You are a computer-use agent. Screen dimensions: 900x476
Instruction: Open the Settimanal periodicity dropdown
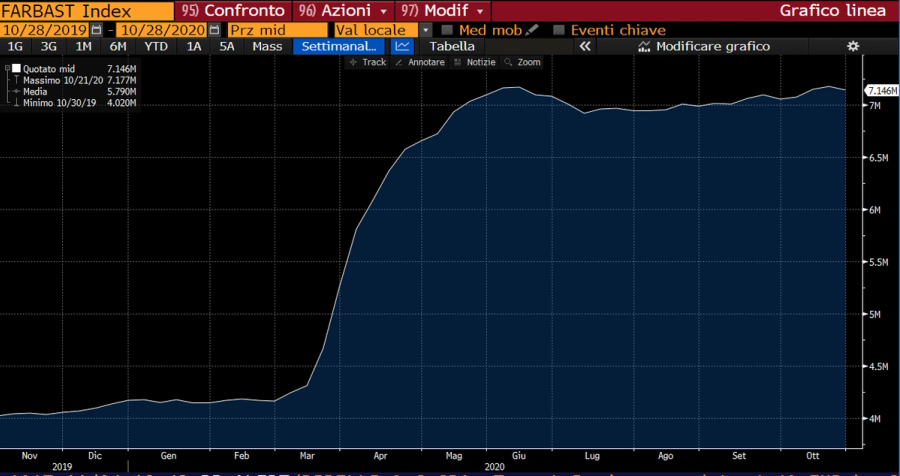click(x=339, y=47)
